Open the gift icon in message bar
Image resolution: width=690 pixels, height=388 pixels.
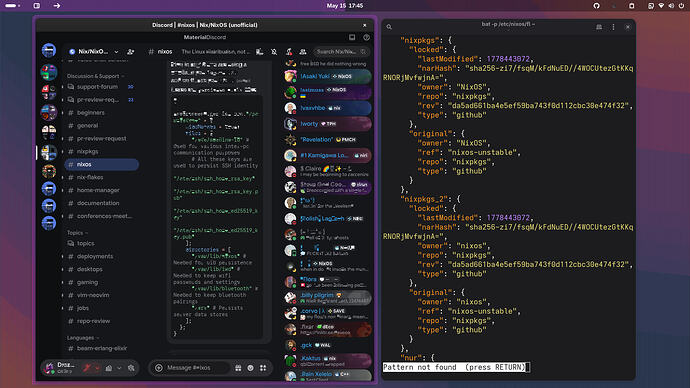[x=238, y=368]
